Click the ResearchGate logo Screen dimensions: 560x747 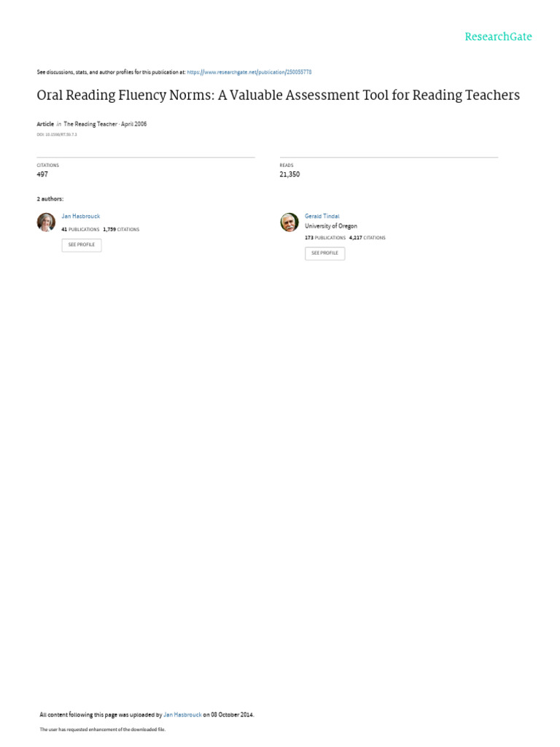(x=498, y=36)
